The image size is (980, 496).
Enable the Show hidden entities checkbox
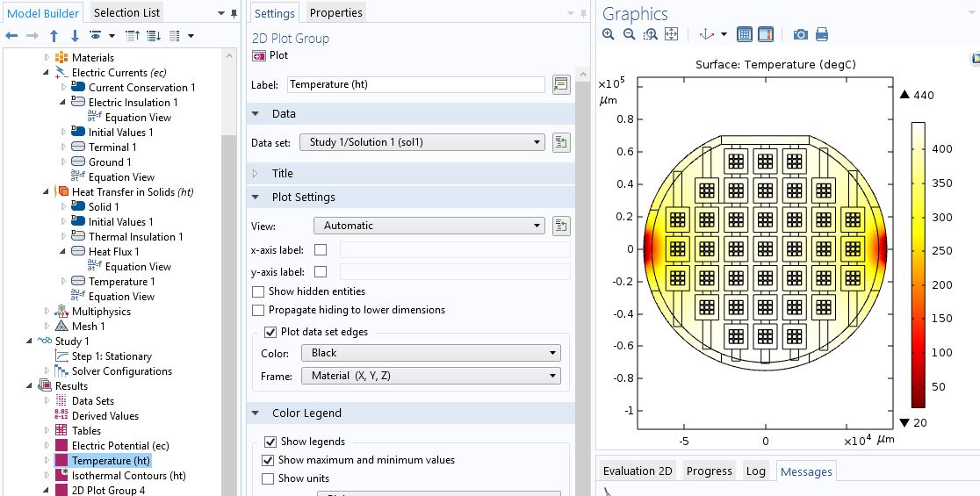click(x=258, y=291)
